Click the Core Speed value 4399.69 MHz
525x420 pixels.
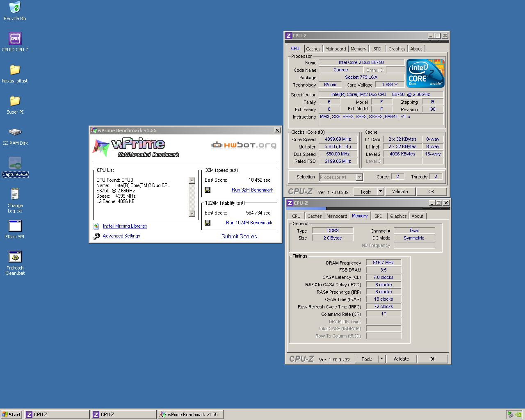(x=338, y=139)
